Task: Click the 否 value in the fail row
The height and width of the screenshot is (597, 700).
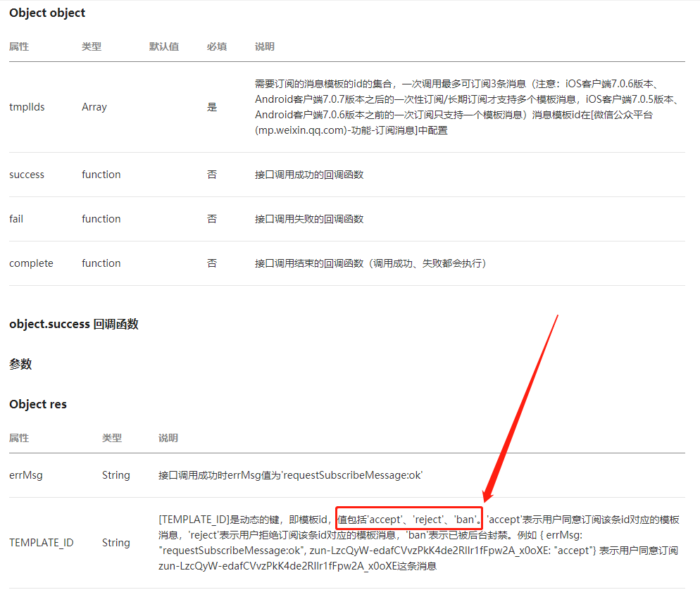Action: pos(211,219)
